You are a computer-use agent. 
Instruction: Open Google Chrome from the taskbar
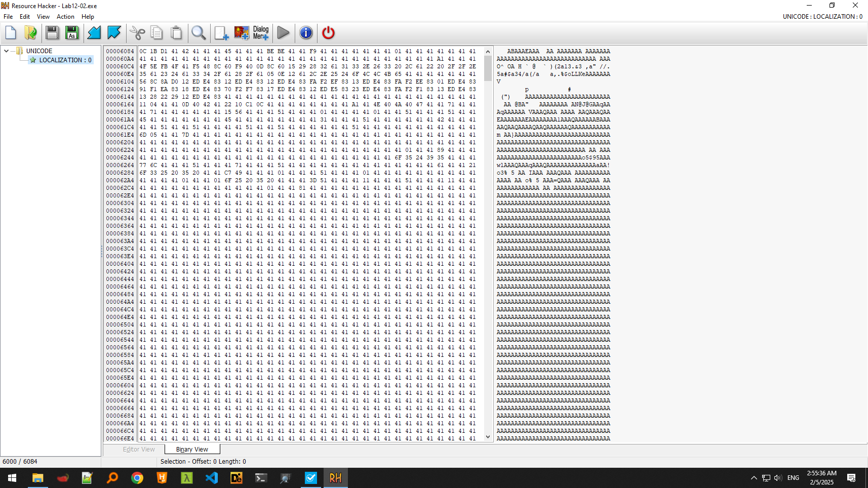coord(137,478)
